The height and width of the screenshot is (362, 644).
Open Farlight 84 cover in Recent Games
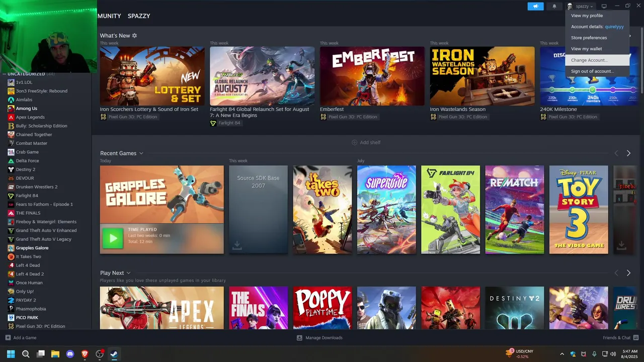(x=451, y=210)
